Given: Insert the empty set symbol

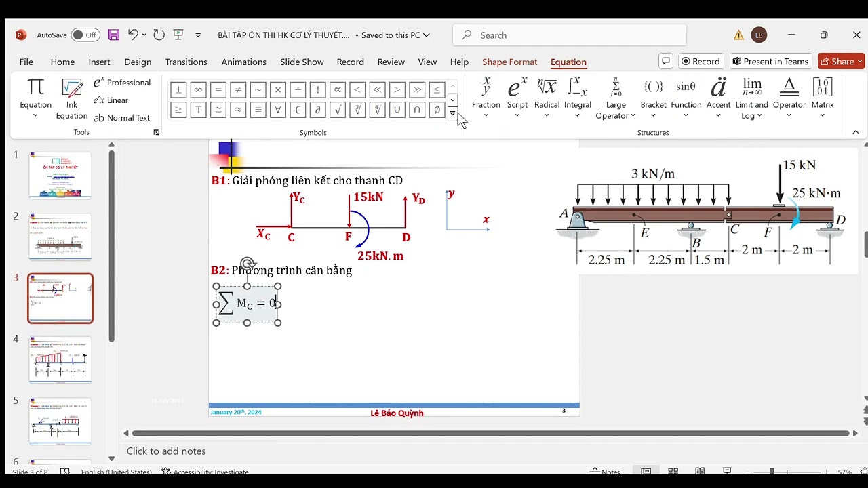Looking at the screenshot, I should click(437, 109).
